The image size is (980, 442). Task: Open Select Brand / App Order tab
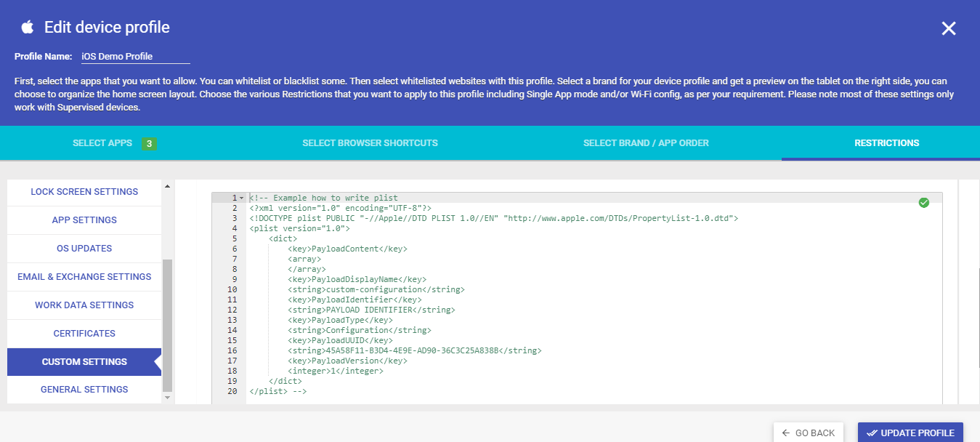[646, 143]
